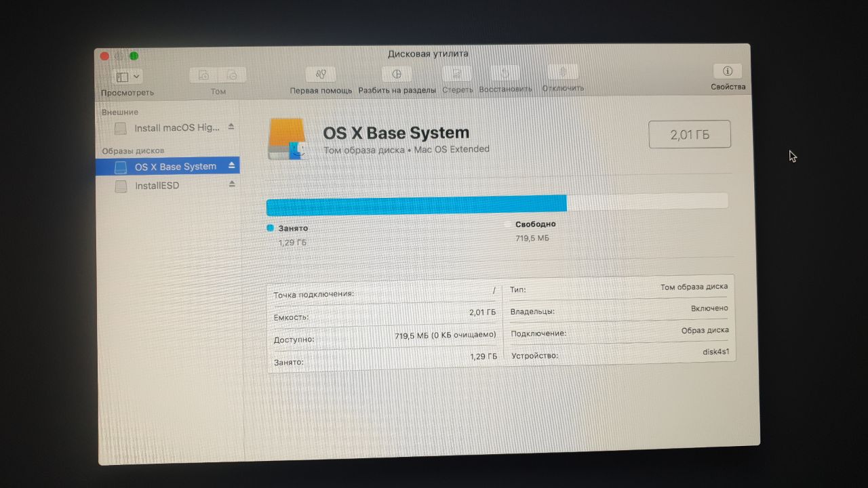
Task: Click the Restore (Восстановить) toolbar icon
Action: [505, 73]
